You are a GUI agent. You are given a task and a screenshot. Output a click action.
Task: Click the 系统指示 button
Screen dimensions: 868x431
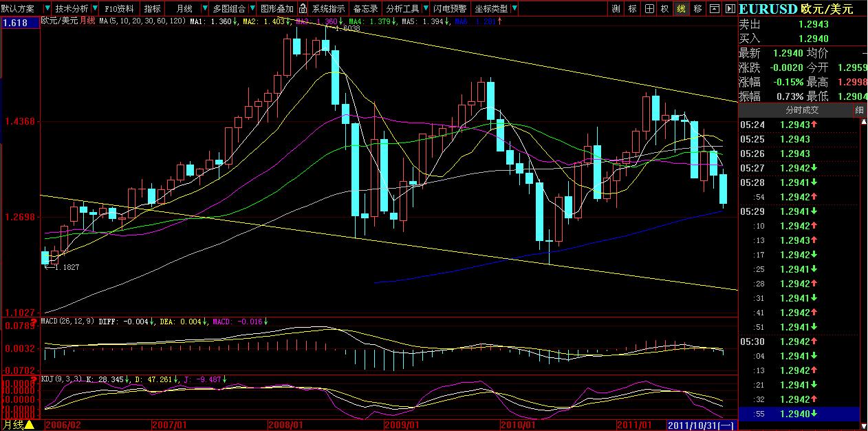328,8
